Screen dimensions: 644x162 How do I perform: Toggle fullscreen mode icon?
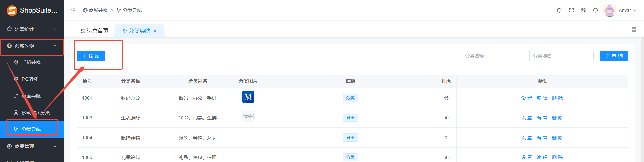[x=571, y=10]
